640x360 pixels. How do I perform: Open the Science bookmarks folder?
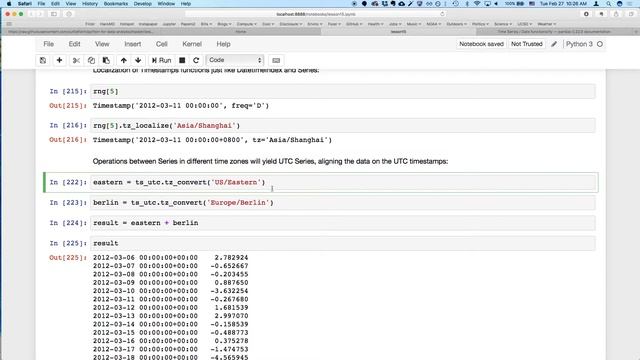502,24
